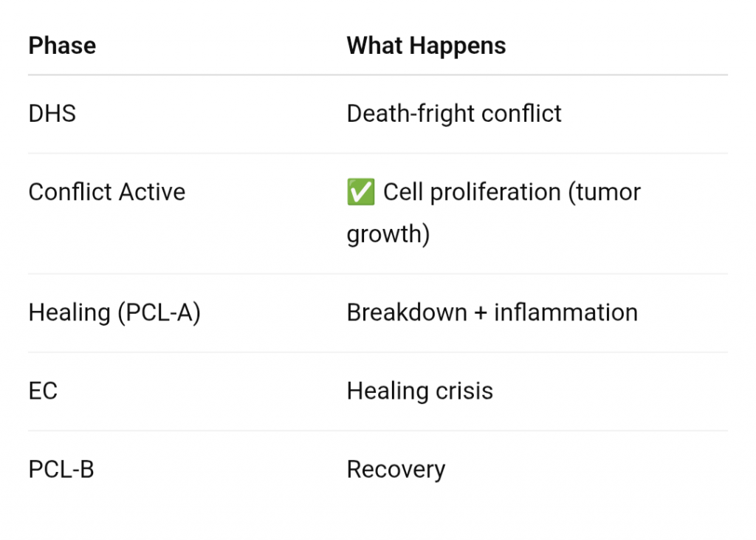The image size is (756, 540).
Task: Click the Cell proliferation text
Action: (471, 193)
